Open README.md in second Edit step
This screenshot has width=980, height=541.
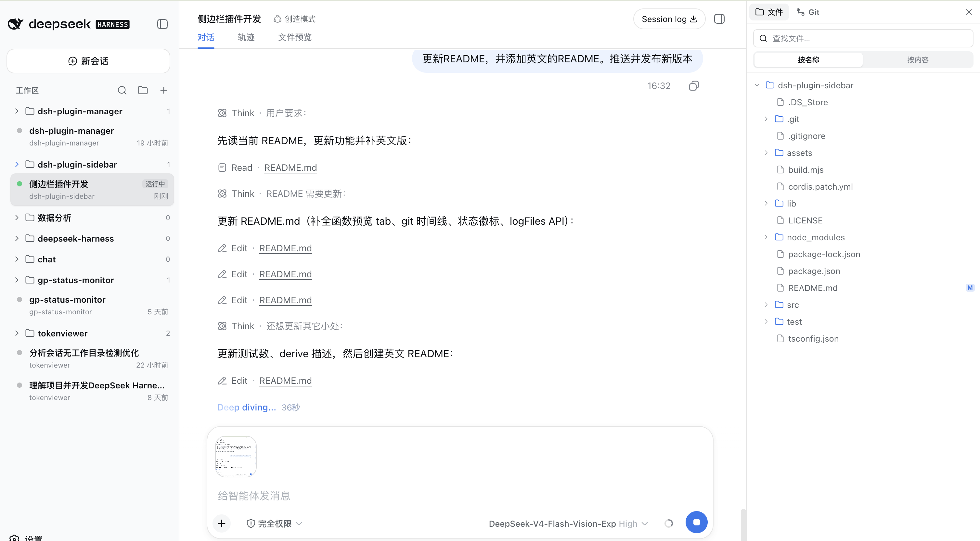coord(285,274)
